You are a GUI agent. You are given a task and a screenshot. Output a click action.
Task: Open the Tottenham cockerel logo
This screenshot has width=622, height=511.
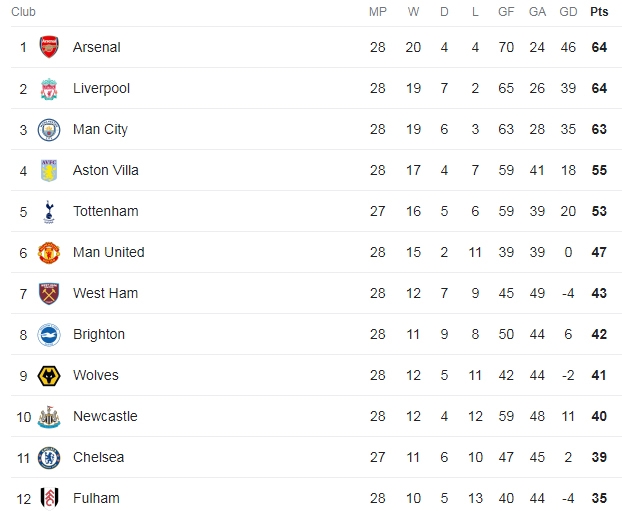coord(49,212)
